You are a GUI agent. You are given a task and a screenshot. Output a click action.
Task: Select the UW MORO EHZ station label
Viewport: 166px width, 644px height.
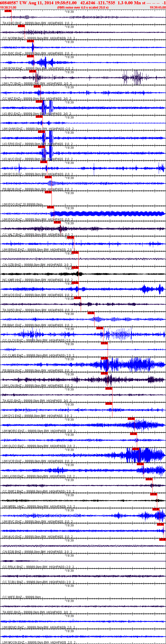(x=39, y=431)
